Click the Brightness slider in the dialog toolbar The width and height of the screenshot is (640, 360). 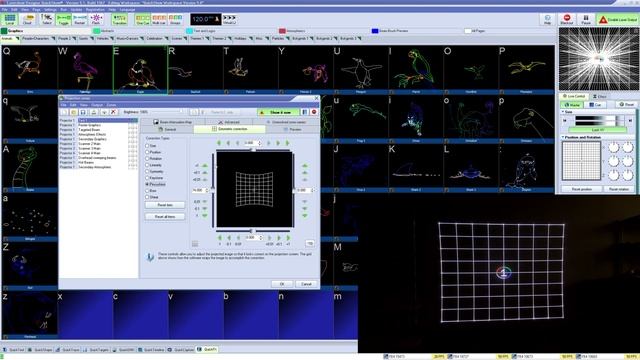click(167, 112)
